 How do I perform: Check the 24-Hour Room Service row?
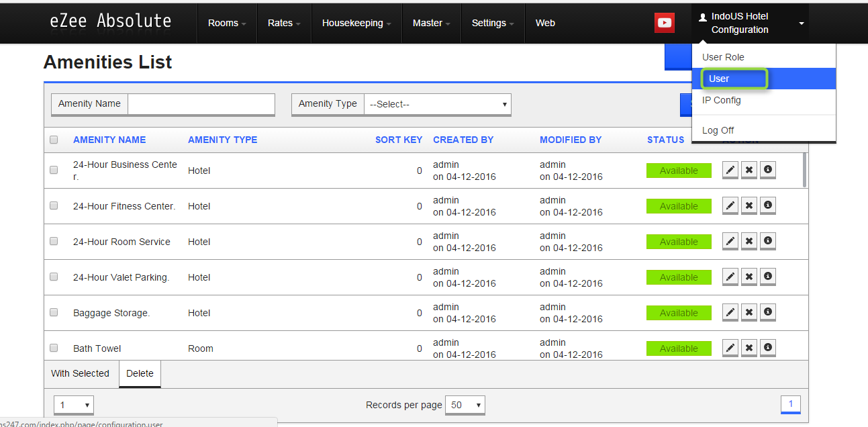tap(54, 241)
